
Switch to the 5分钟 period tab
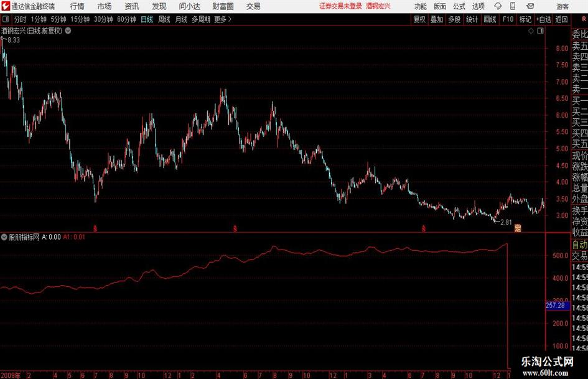coord(58,19)
